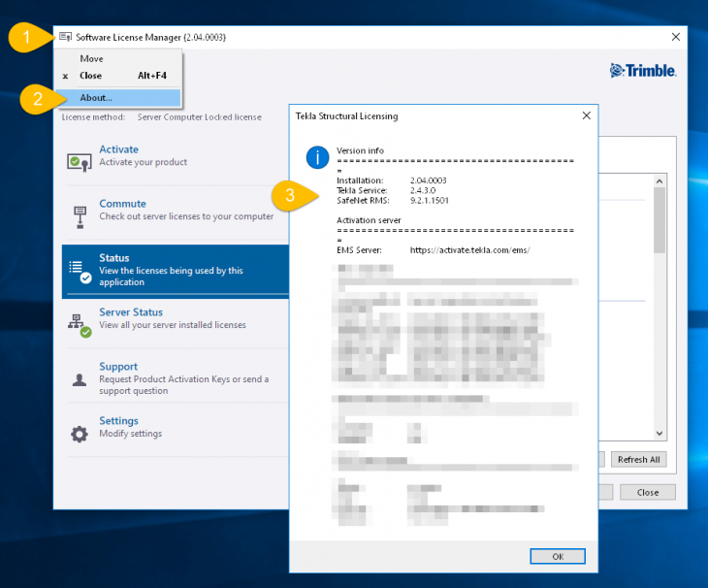Select the Status section

point(176,272)
